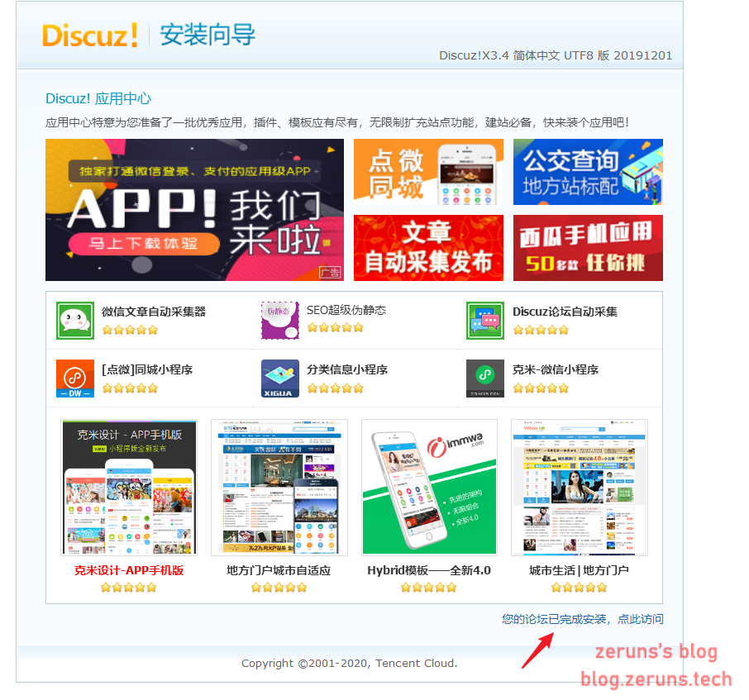Click the star rating under [点微]同城小程序

130,388
